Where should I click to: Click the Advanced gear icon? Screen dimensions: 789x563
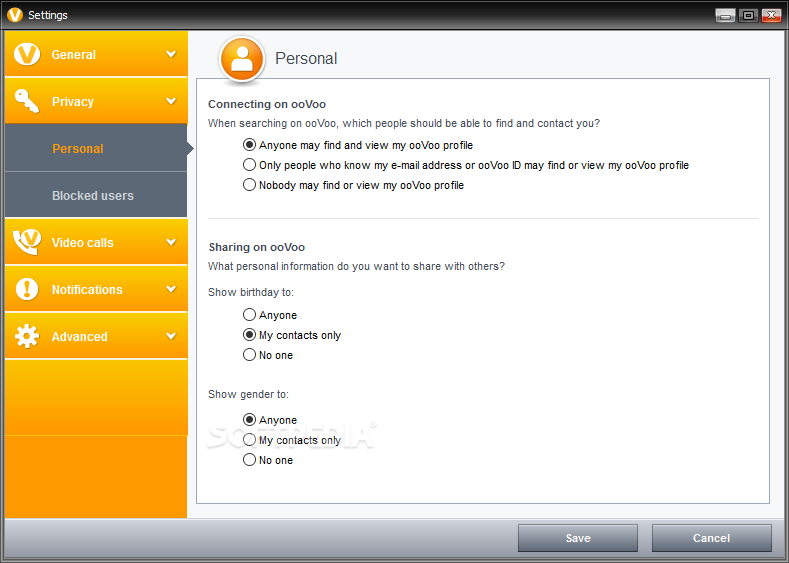tap(27, 336)
